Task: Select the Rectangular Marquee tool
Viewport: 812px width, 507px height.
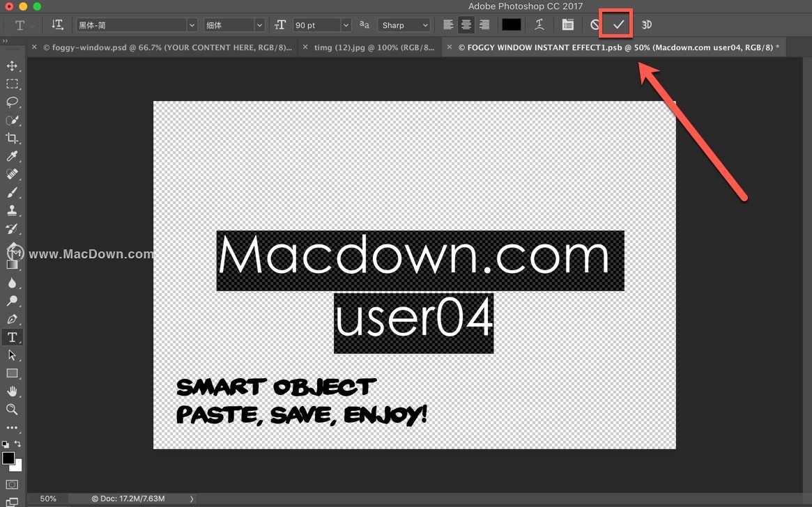Action: click(12, 84)
